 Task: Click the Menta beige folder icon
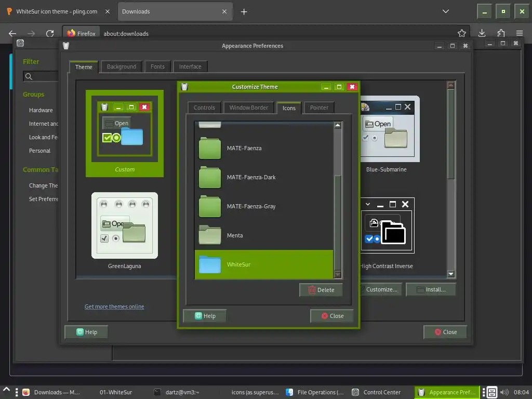210,235
